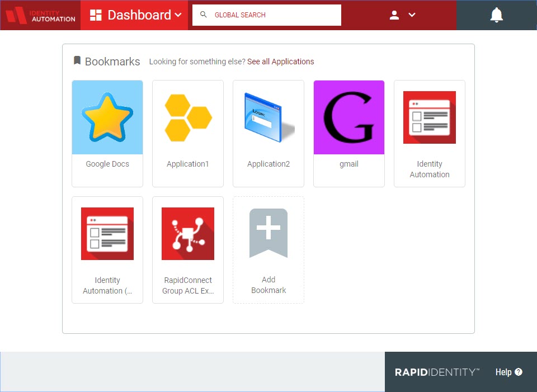The width and height of the screenshot is (537, 392).
Task: Click the Identity Automation logo
Action: click(x=40, y=15)
